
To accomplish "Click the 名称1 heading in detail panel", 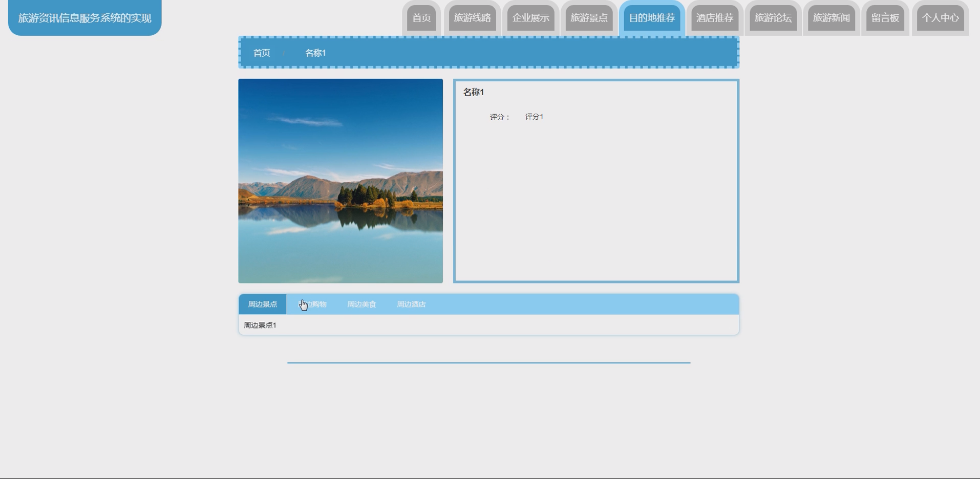I will (474, 92).
